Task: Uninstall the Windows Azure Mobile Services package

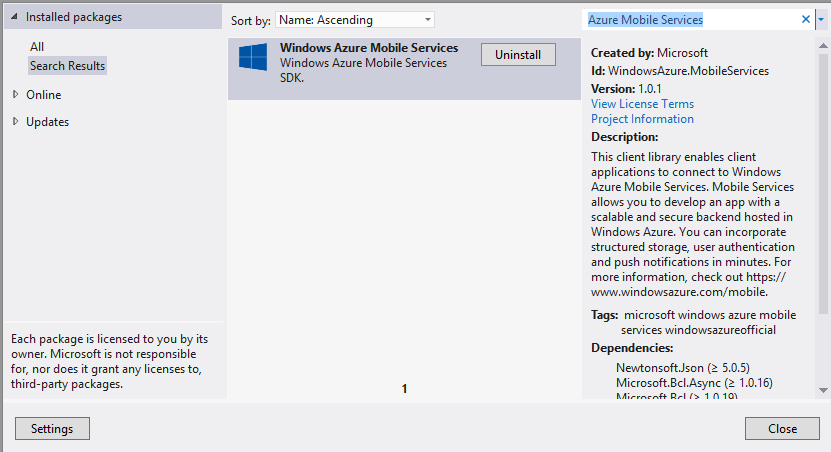Action: (x=518, y=55)
